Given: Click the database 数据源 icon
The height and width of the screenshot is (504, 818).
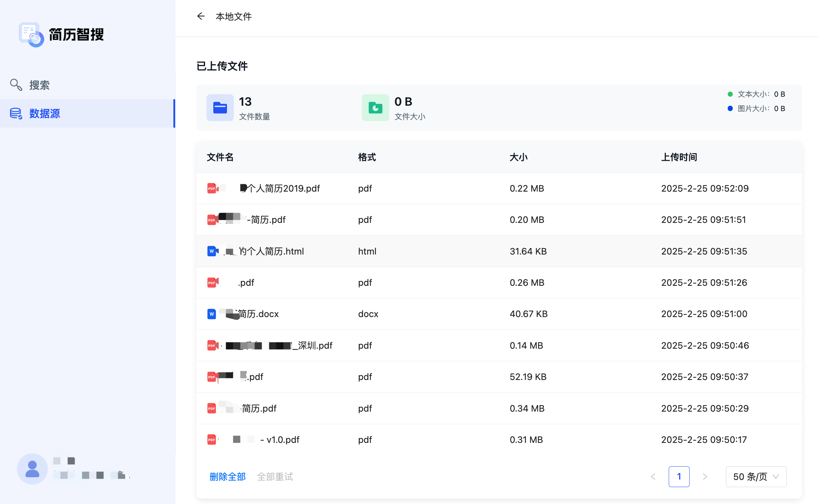Looking at the screenshot, I should tap(16, 114).
